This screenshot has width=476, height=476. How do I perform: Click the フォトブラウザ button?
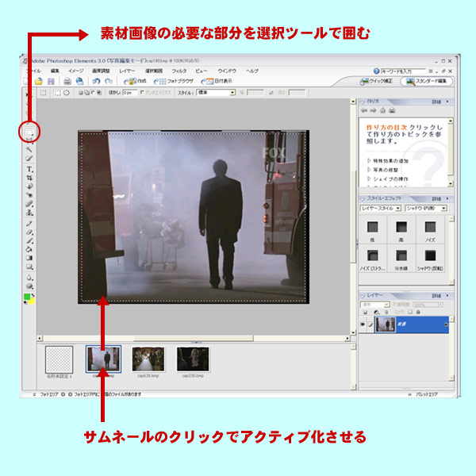coord(173,82)
